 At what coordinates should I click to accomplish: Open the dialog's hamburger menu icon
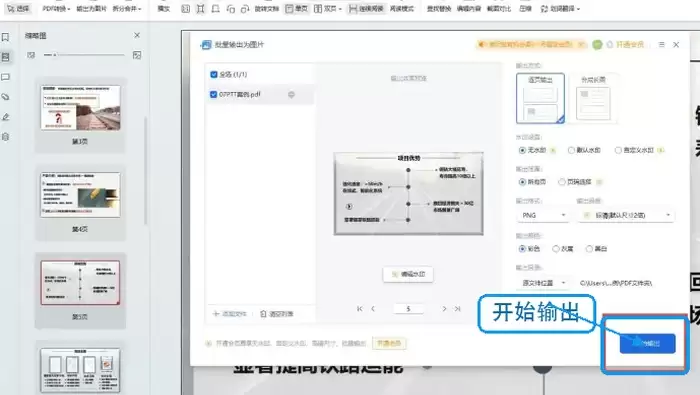tap(662, 45)
